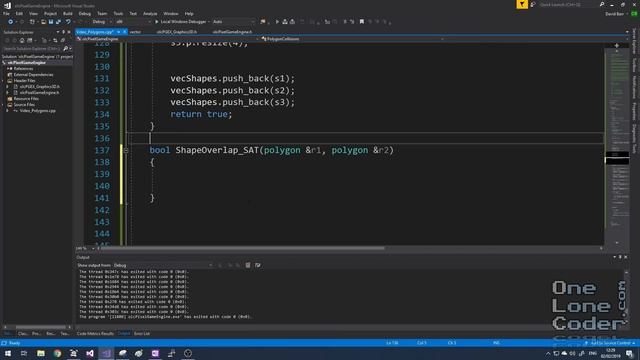640x360 pixels.
Task: Open the Debug solution configuration dropdown
Action: point(101,22)
